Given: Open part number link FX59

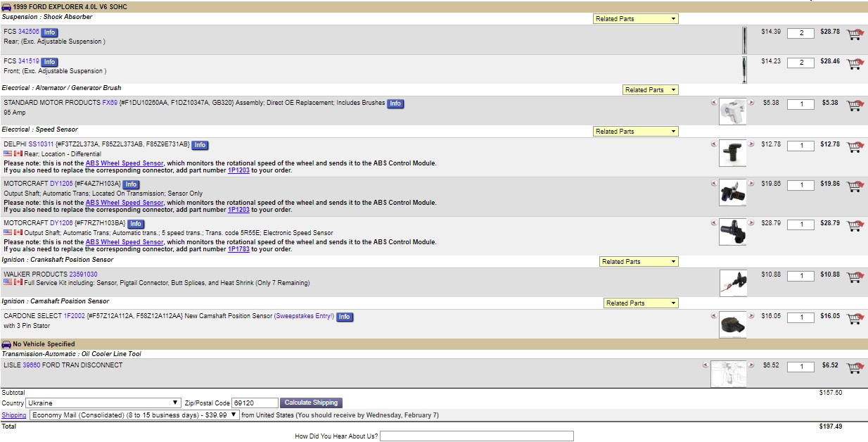Looking at the screenshot, I should 110,103.
